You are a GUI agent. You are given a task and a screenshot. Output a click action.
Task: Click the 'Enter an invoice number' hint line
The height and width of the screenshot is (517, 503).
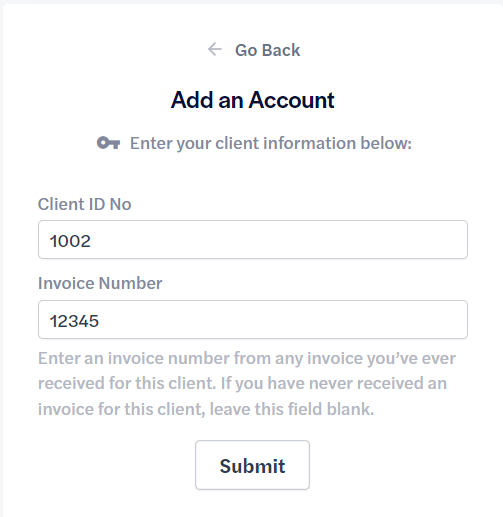click(247, 358)
